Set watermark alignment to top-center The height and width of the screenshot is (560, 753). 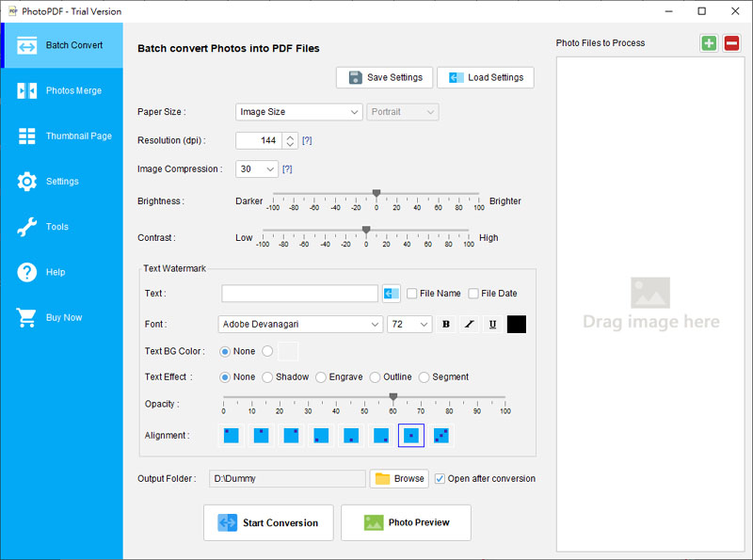[x=261, y=436]
